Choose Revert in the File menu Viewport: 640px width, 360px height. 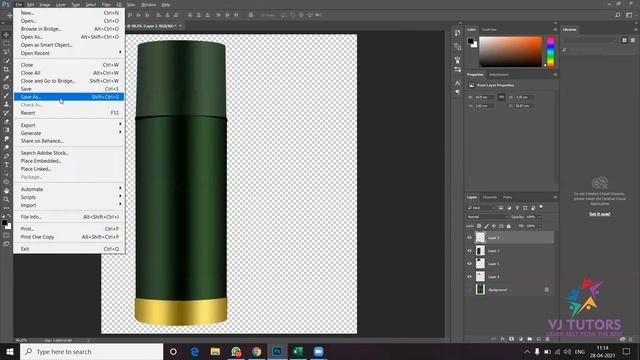[x=69, y=113]
